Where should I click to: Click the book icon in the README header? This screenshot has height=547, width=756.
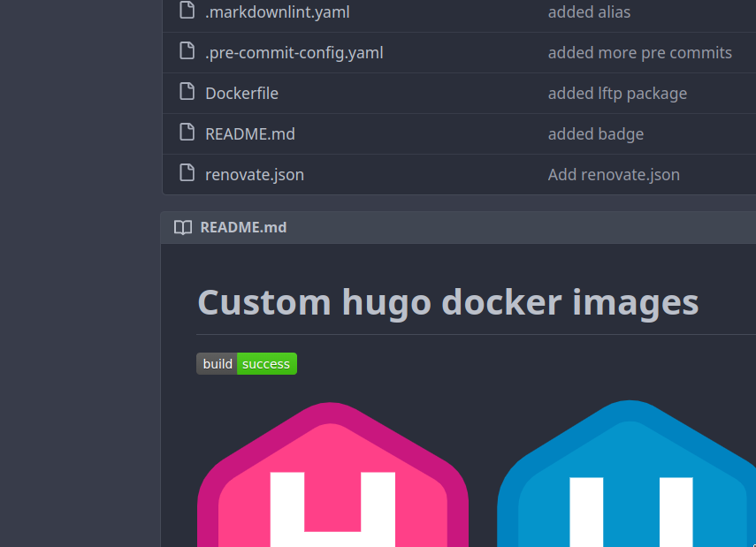click(x=182, y=227)
